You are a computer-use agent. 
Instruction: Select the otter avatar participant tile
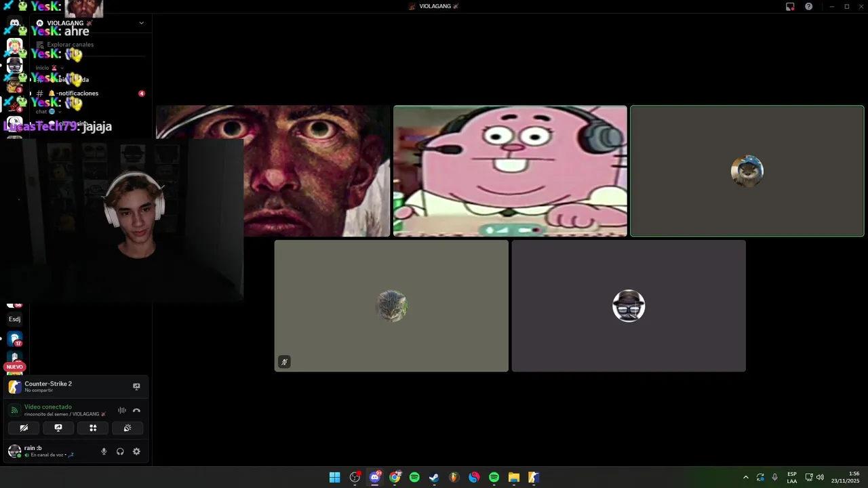(x=747, y=171)
